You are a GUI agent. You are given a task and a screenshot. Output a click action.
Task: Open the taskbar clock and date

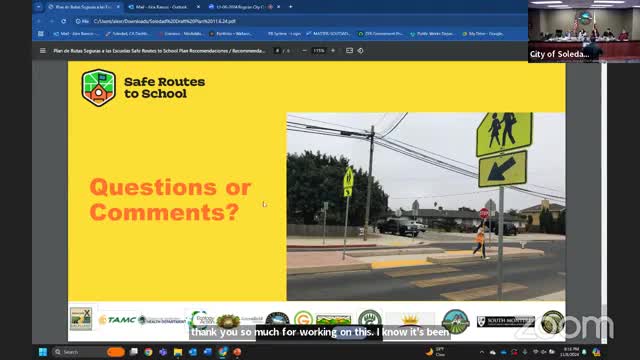click(x=571, y=352)
